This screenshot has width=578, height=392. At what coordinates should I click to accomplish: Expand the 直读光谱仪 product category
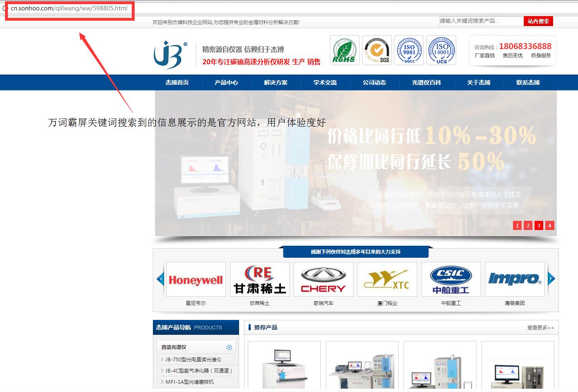(229, 347)
